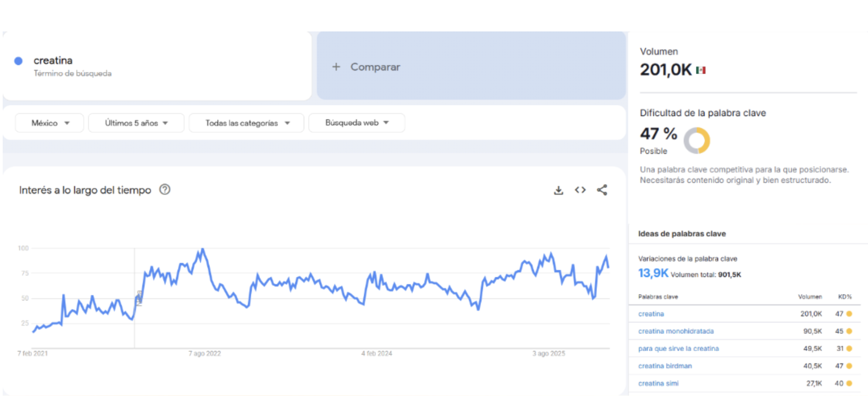Open help for Interés a lo largo del tiempo
Image resolution: width=868 pixels, height=396 pixels.
165,190
